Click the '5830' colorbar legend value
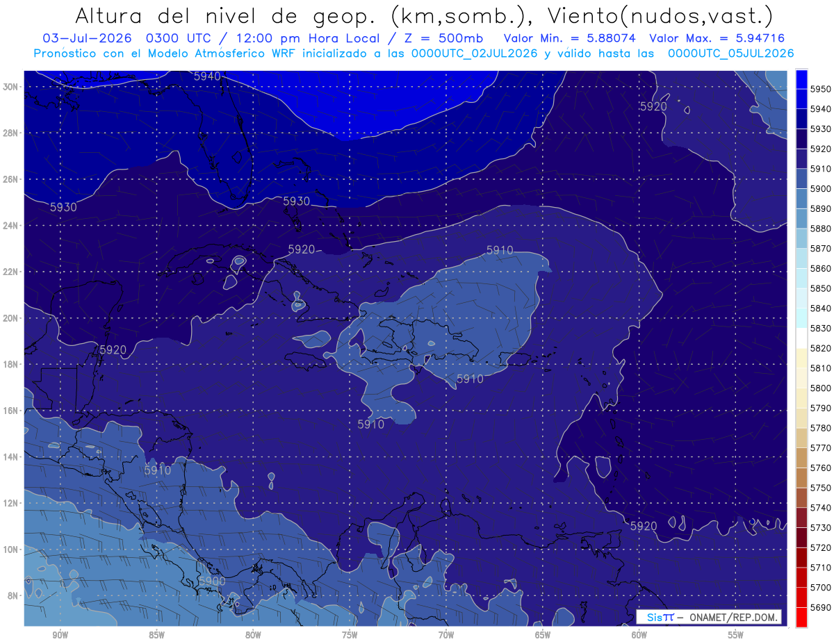This screenshot has height=644, width=834. tap(821, 328)
